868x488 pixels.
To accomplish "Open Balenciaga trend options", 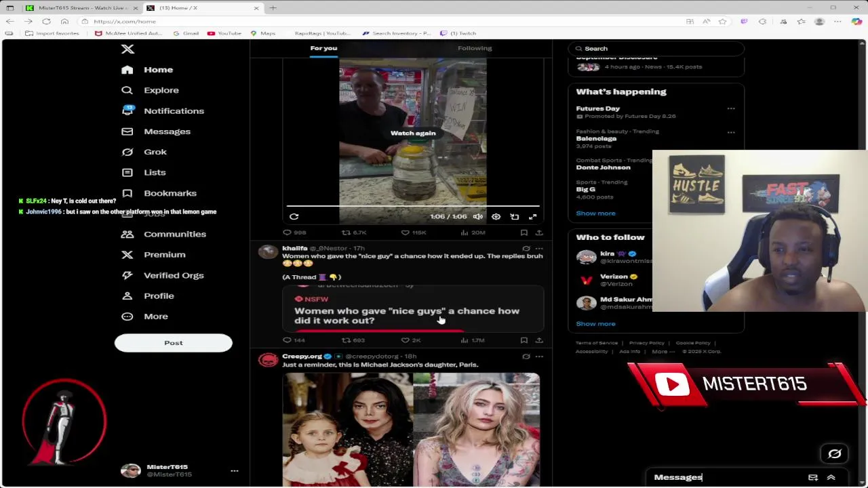I will tap(731, 132).
